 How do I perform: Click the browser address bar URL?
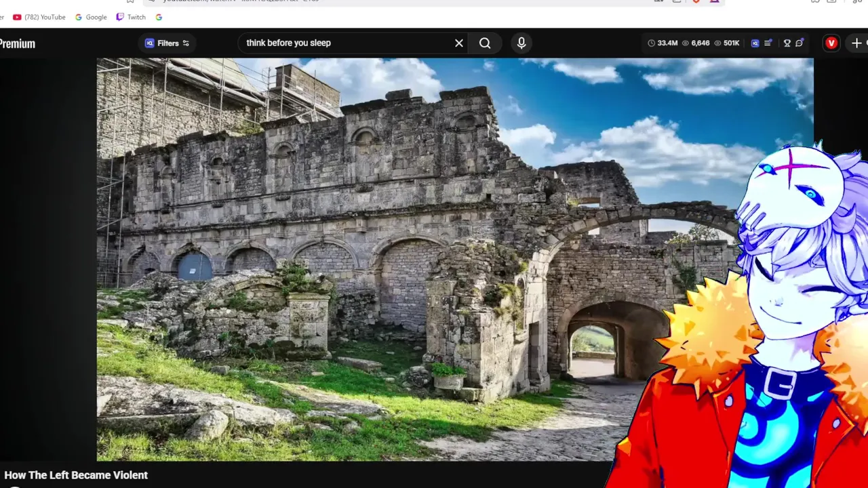tap(241, 1)
